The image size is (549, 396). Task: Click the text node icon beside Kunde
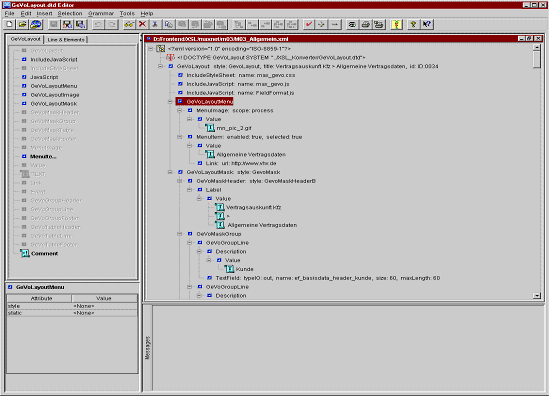(229, 269)
